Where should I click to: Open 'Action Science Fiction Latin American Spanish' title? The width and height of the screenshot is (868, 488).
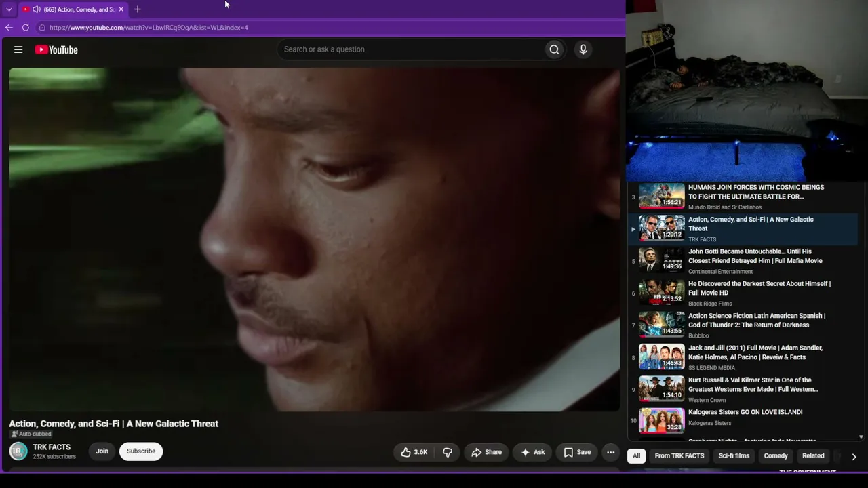point(757,321)
